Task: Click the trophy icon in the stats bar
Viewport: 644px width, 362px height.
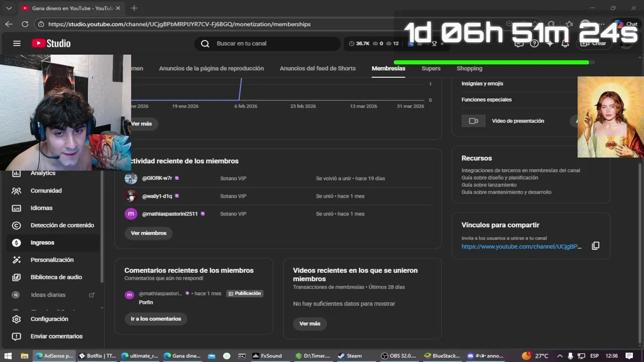Action: [x=434, y=44]
